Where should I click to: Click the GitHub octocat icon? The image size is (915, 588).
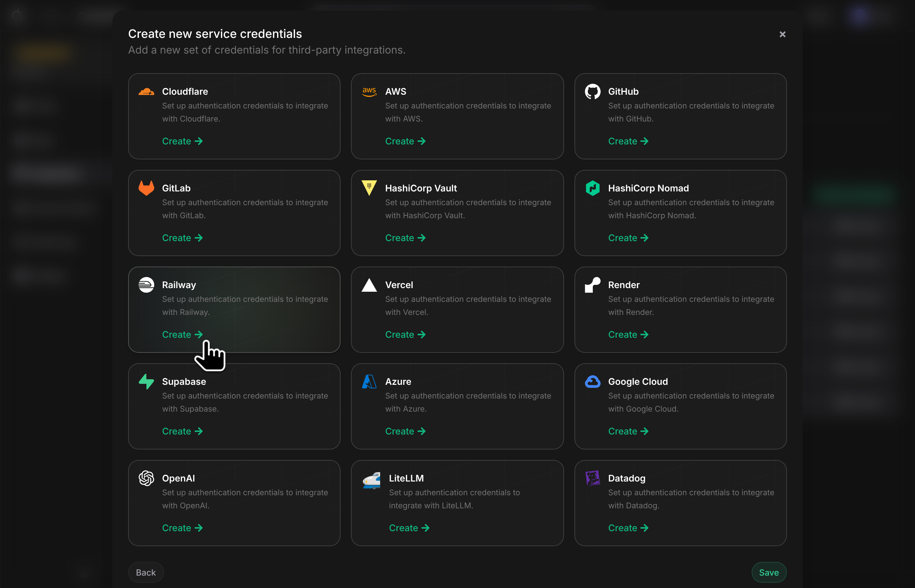[593, 92]
